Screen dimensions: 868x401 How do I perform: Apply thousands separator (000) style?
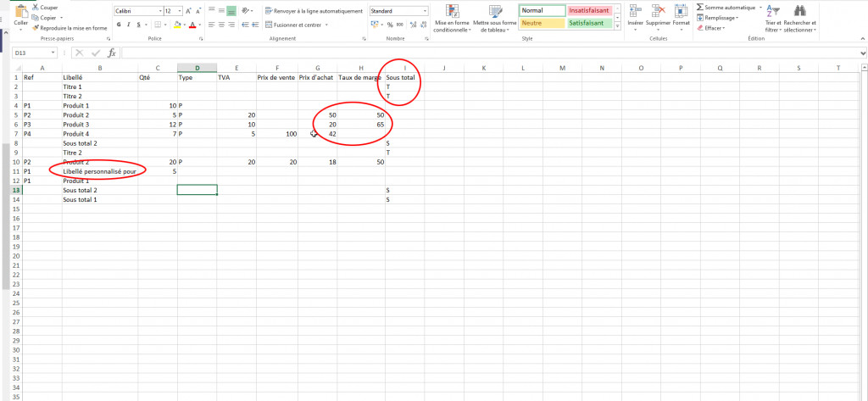coord(399,25)
